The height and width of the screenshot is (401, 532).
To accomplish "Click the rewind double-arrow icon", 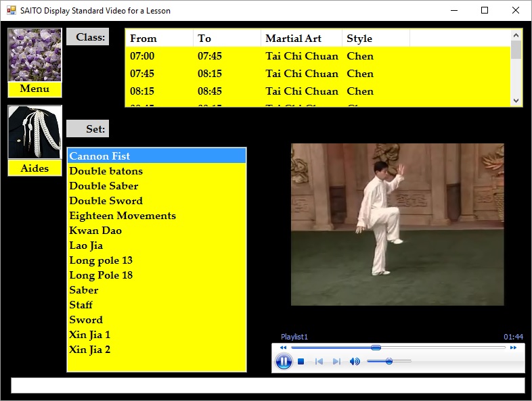I will point(283,348).
